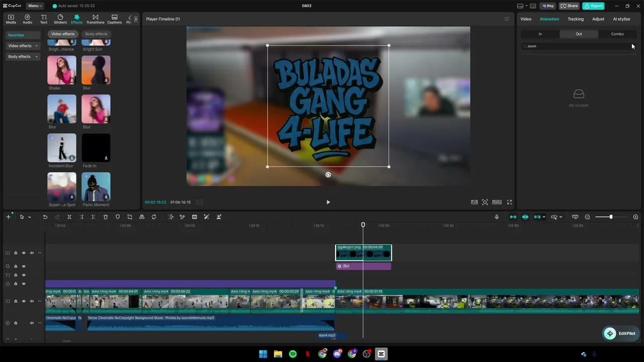The image size is (644, 362).
Task: Undo the last edit
Action: click(x=45, y=217)
